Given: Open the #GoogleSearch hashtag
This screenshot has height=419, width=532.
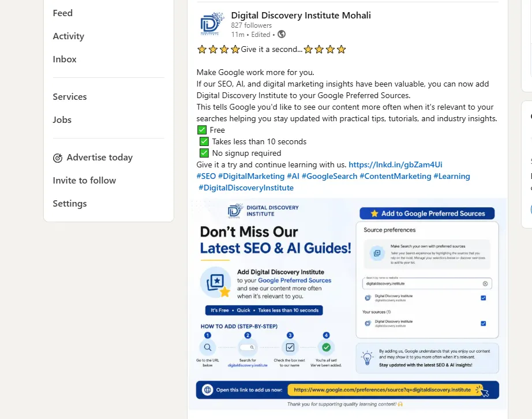Looking at the screenshot, I should coord(329,176).
